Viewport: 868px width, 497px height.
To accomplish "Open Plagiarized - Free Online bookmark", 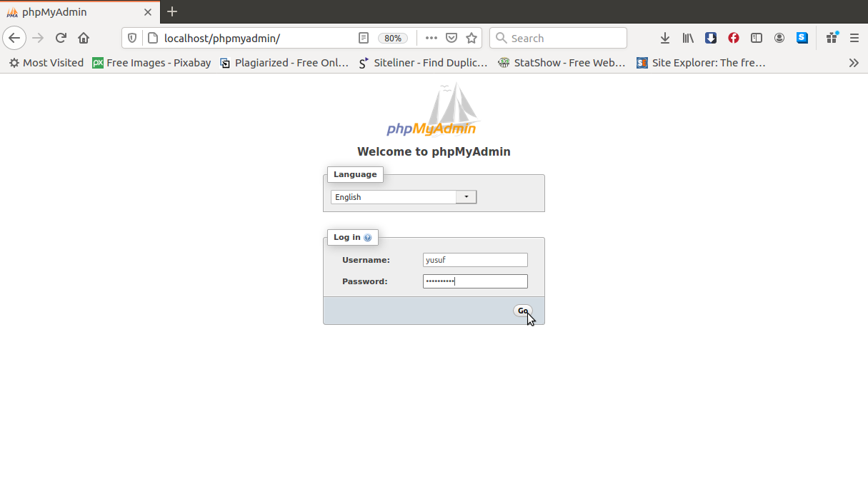I will [x=284, y=63].
